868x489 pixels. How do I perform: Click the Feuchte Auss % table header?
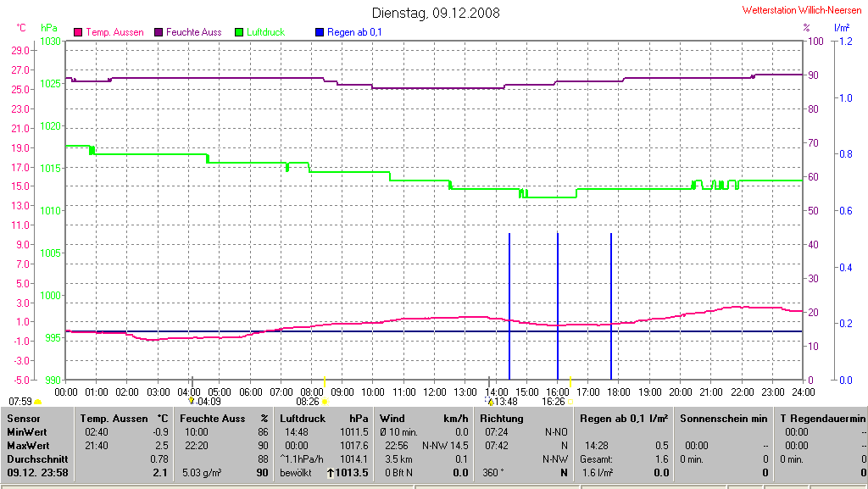point(224,419)
